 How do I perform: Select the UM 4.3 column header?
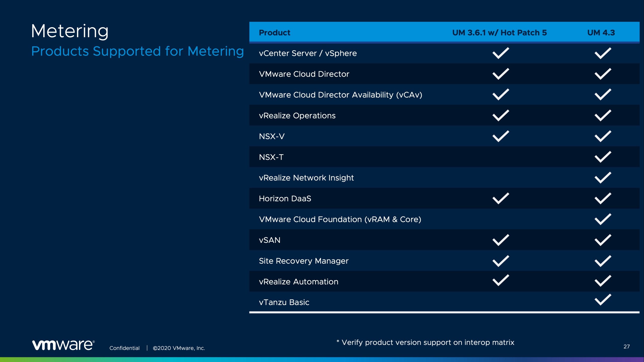(601, 33)
